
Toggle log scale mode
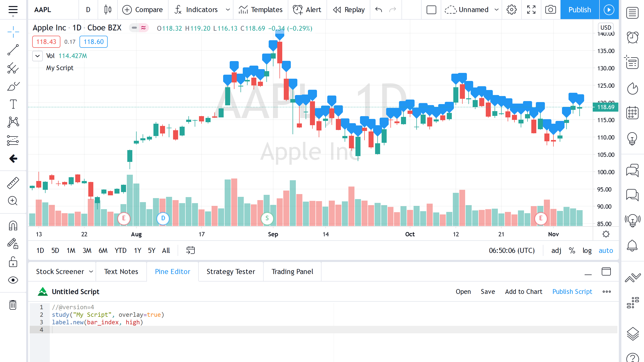(587, 251)
